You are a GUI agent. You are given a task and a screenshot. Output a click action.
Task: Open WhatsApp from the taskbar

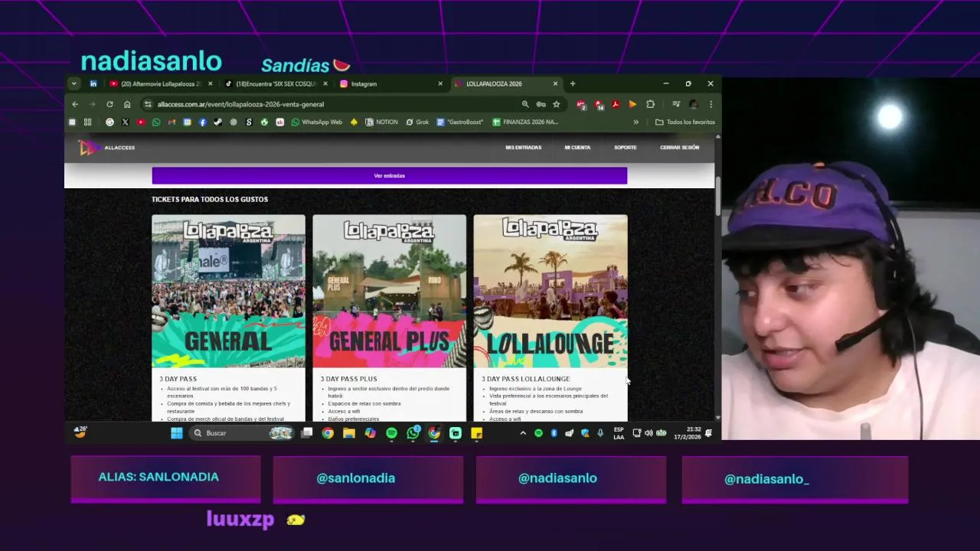413,433
